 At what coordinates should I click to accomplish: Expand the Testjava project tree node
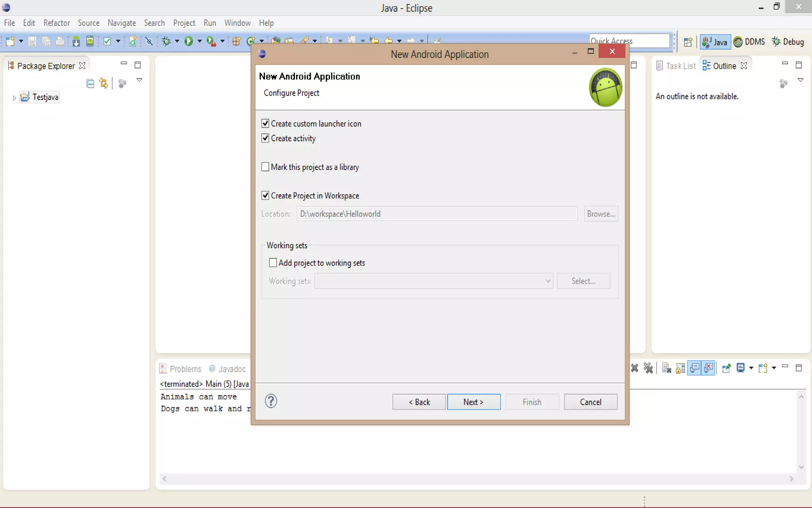click(14, 98)
